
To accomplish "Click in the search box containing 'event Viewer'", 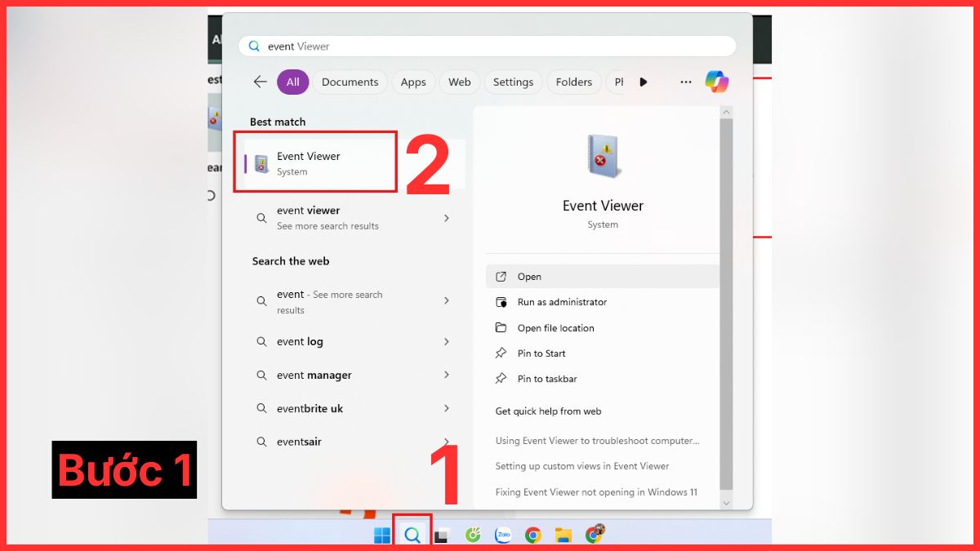I will (x=488, y=47).
